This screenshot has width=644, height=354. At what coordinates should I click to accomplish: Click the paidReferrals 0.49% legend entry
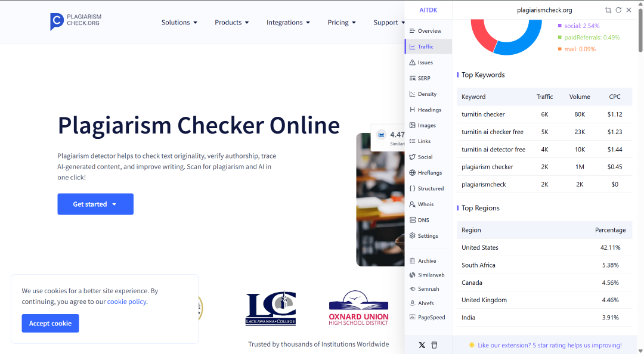point(589,38)
